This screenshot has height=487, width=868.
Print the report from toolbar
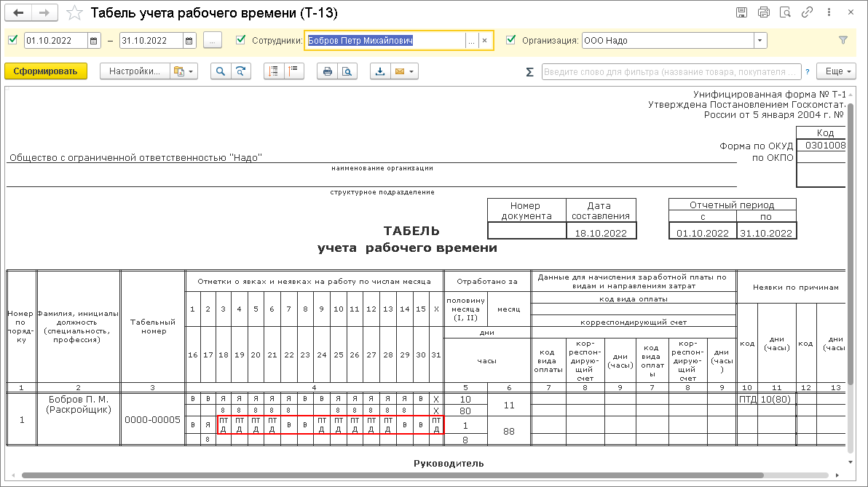point(327,71)
